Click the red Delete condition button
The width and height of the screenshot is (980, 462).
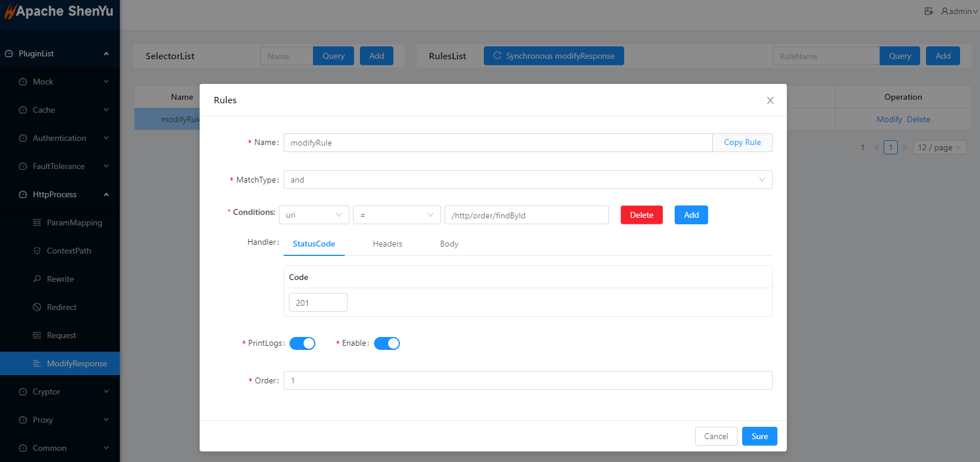tap(641, 215)
